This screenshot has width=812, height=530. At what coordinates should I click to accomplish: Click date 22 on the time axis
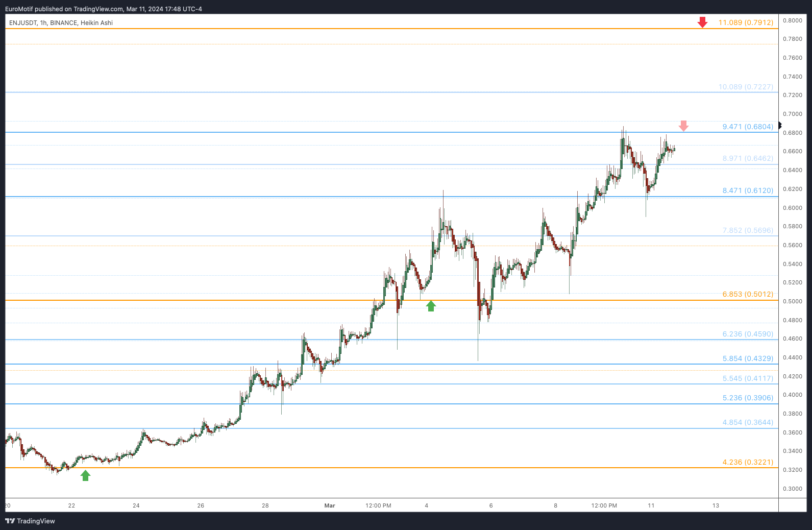tap(71, 505)
